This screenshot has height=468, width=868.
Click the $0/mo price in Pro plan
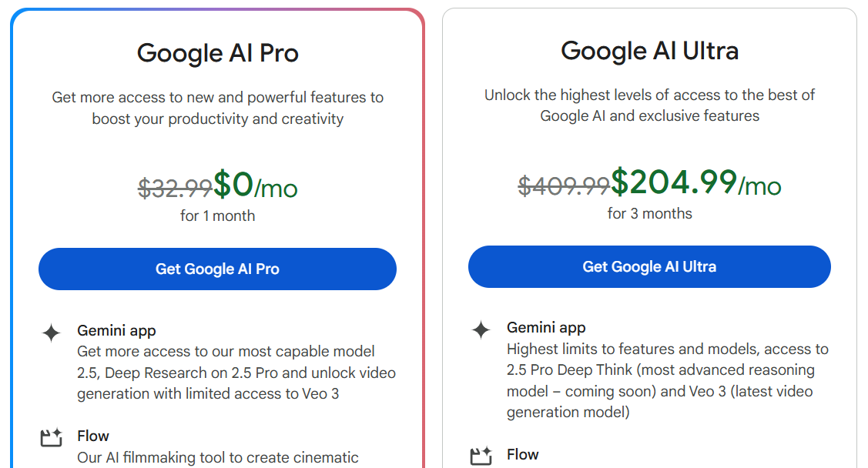[255, 185]
